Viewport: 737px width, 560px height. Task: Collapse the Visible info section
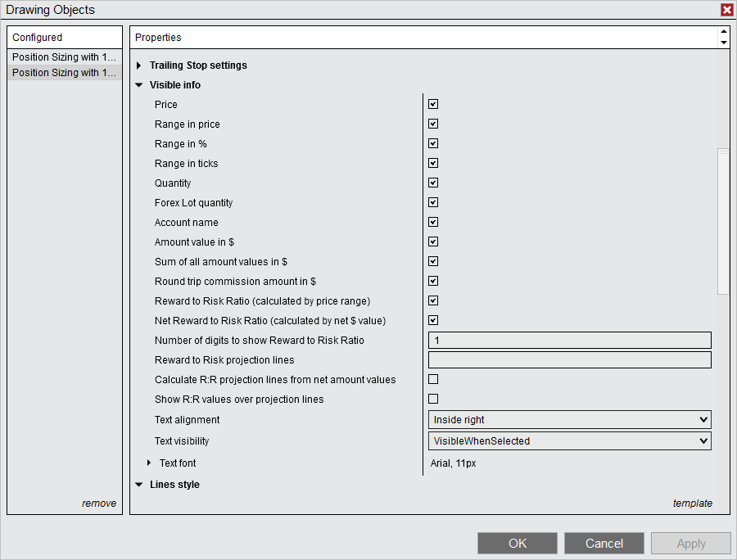pyautogui.click(x=138, y=84)
